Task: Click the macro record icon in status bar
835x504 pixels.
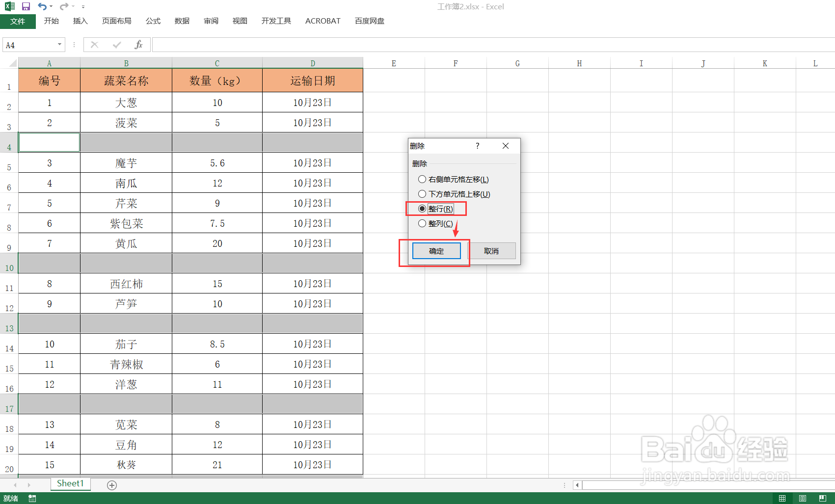Action: 32,499
